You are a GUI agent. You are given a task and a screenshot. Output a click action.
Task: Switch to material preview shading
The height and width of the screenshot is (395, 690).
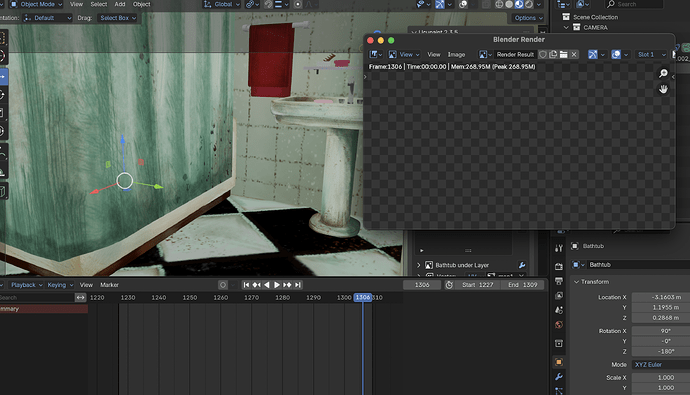tap(519, 4)
